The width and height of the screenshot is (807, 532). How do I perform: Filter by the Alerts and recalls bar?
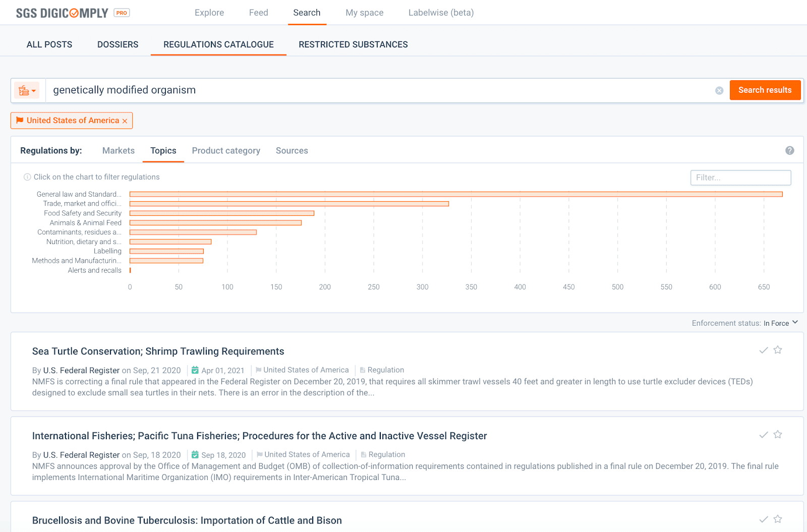[130, 270]
